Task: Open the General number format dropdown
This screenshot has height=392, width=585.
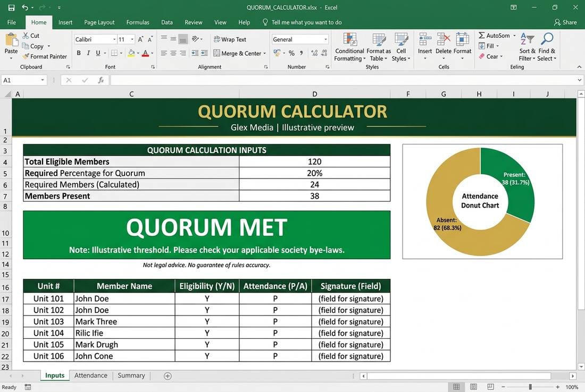Action: (x=325, y=39)
